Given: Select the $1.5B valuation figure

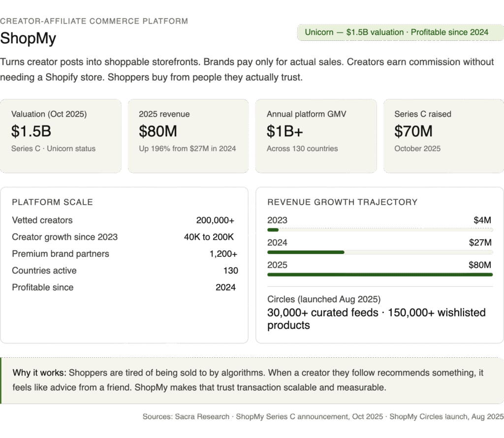Looking at the screenshot, I should (x=31, y=131).
